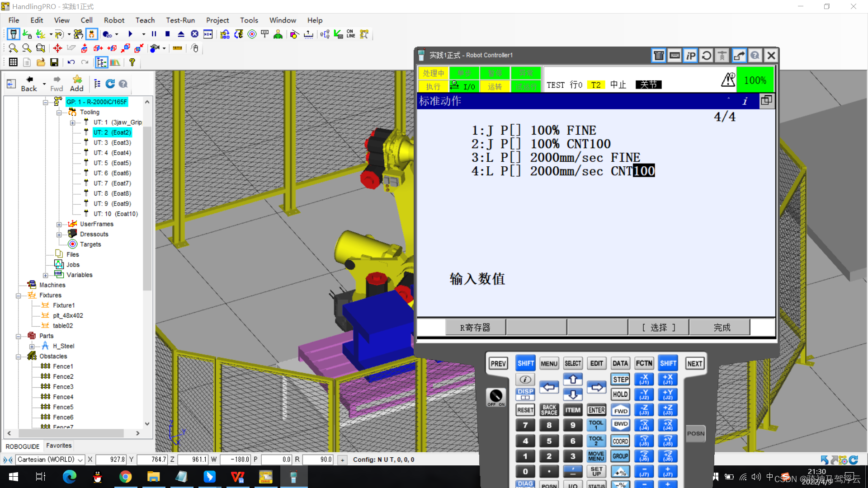The image size is (868, 488).
Task: Click the STEP key on pendant
Action: pos(621,380)
